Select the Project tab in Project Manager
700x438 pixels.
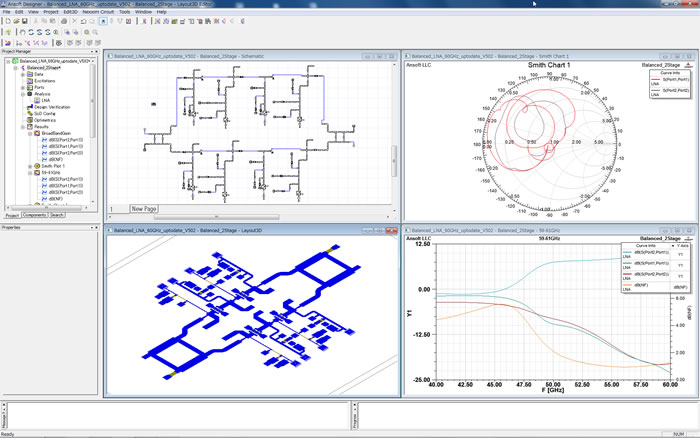click(12, 215)
